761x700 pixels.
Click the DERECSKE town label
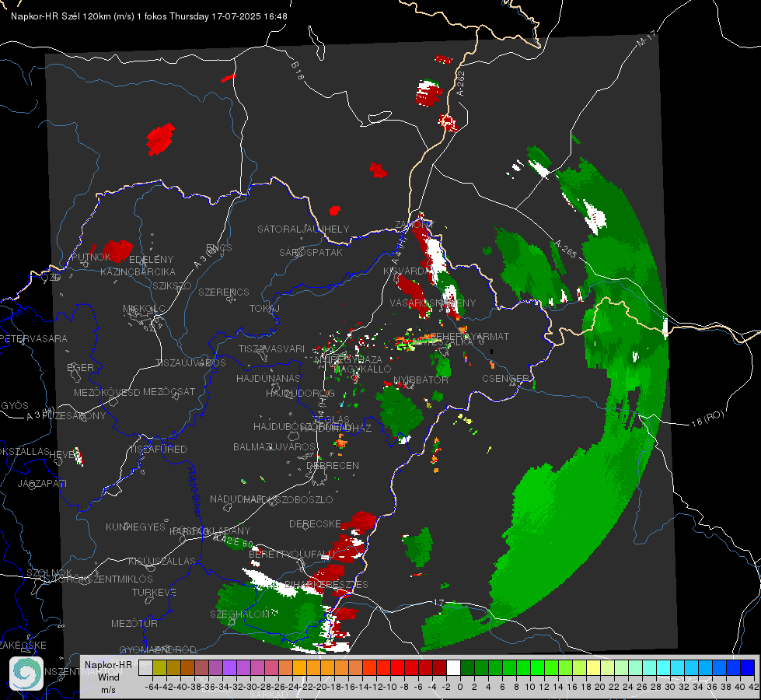click(x=316, y=524)
